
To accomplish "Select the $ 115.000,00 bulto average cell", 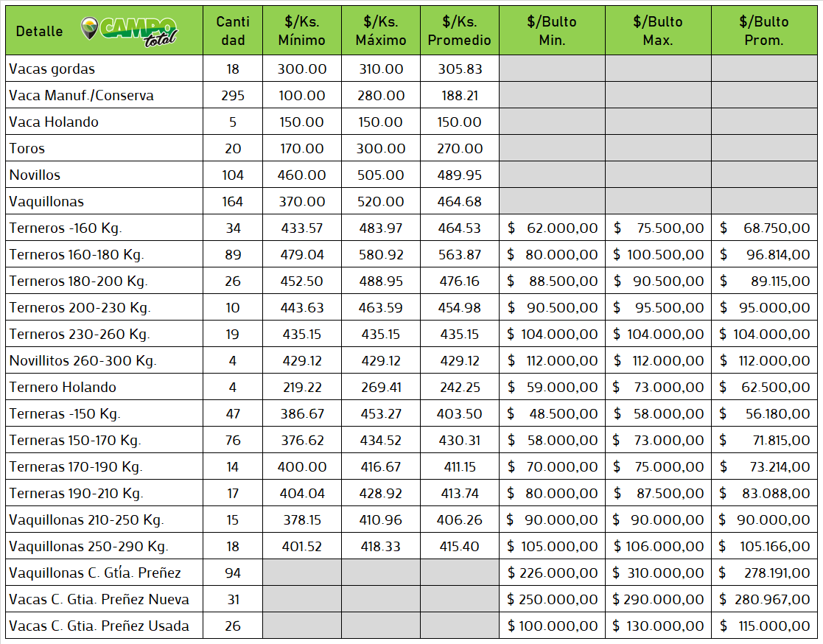I will point(764,626).
